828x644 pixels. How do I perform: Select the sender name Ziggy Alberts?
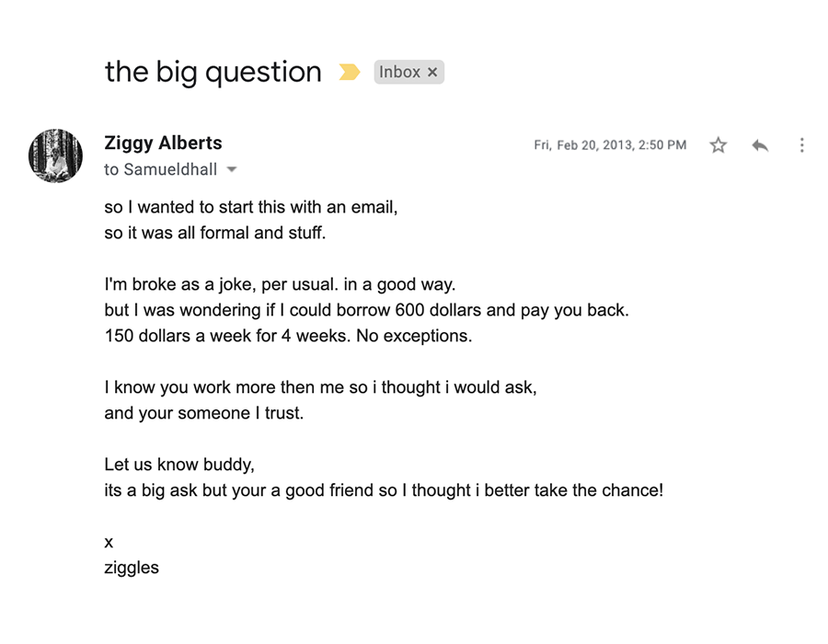click(x=163, y=143)
